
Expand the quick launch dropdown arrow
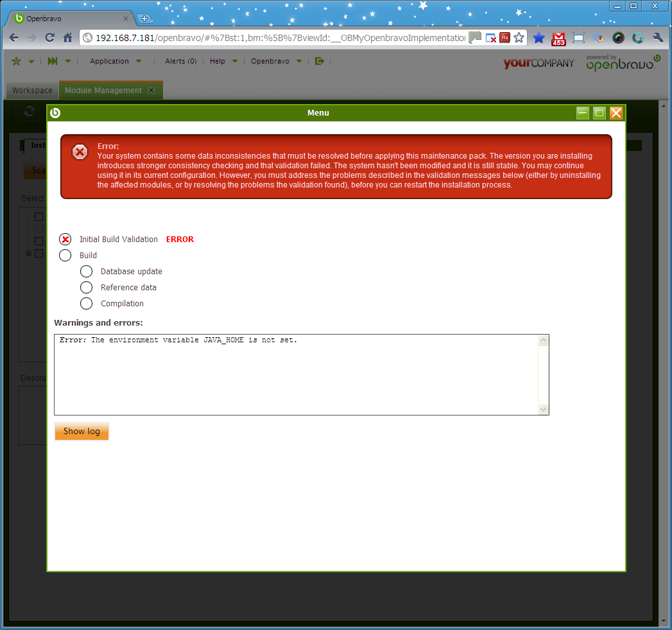(68, 61)
